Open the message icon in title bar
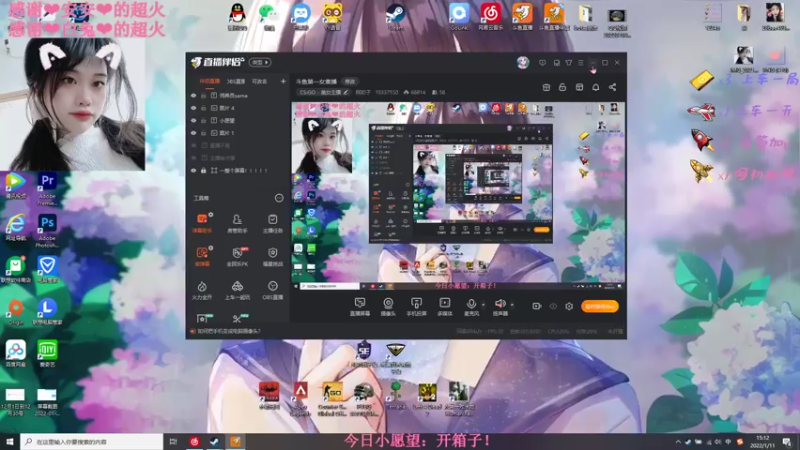Image resolution: width=800 pixels, height=450 pixels. (542, 63)
